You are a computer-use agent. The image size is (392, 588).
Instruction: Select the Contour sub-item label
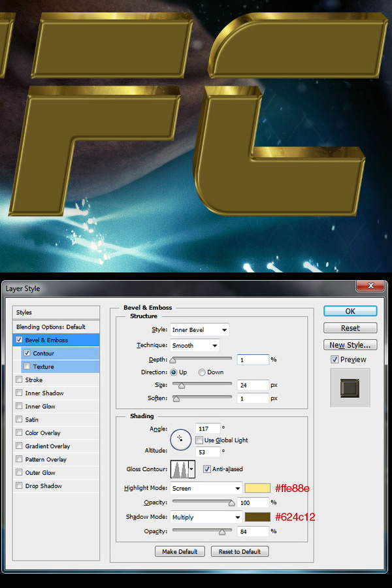[44, 353]
